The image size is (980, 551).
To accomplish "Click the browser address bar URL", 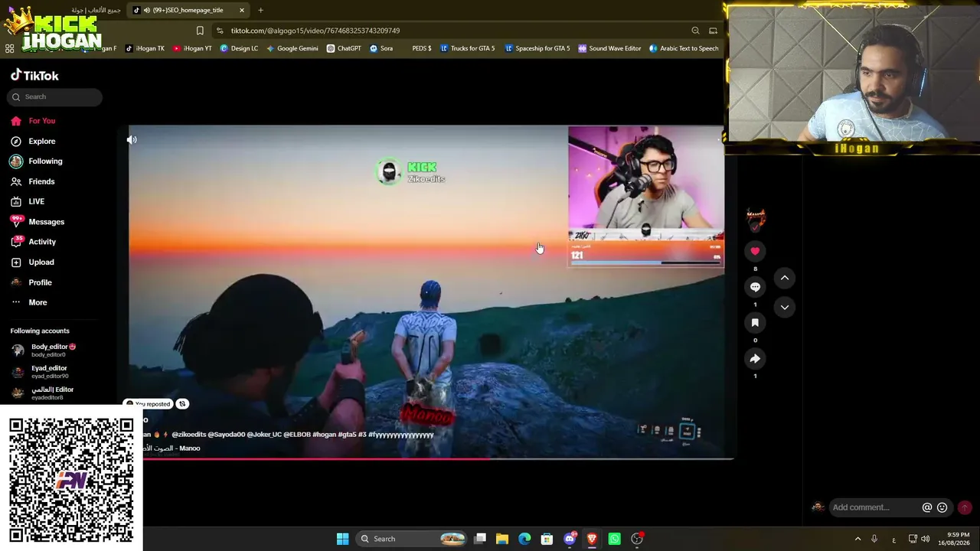I will (x=315, y=31).
